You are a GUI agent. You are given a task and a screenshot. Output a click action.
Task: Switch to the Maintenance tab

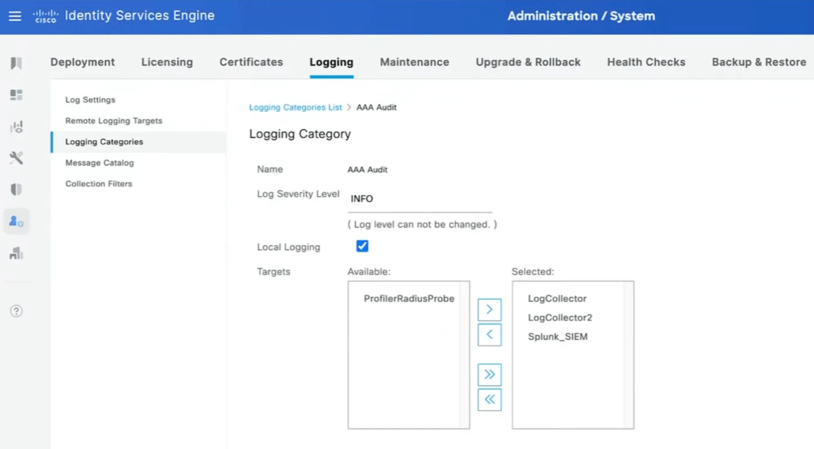click(x=415, y=62)
